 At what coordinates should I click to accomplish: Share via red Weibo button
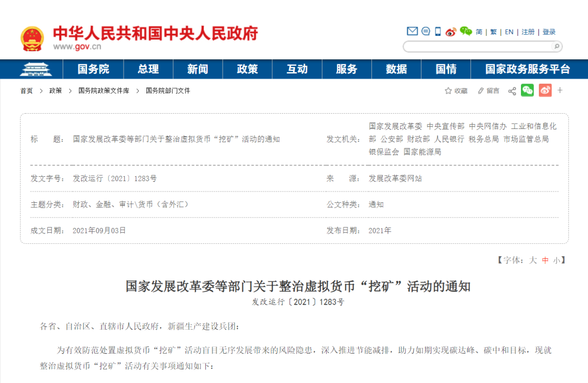[545, 90]
